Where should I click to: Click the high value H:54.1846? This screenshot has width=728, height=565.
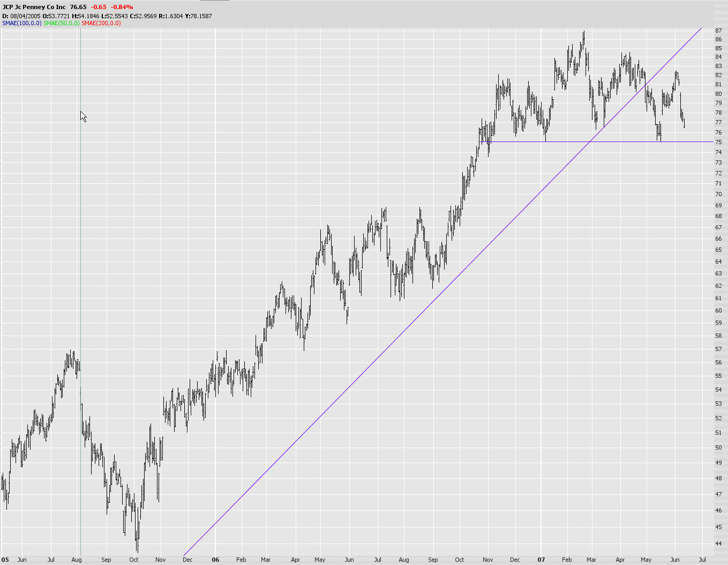(86, 16)
